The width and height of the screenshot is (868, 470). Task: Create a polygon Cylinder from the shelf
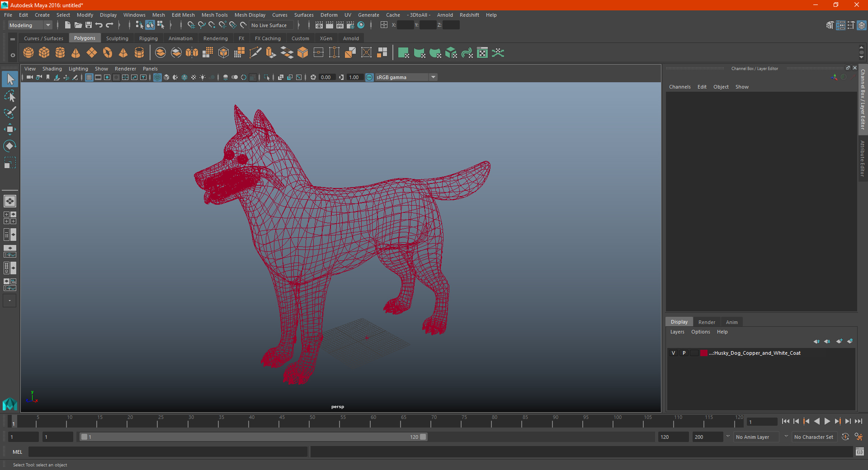point(60,53)
